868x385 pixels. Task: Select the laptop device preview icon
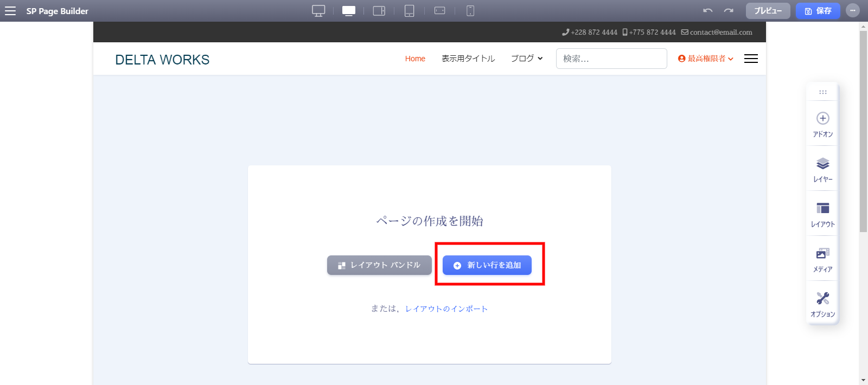pyautogui.click(x=349, y=11)
